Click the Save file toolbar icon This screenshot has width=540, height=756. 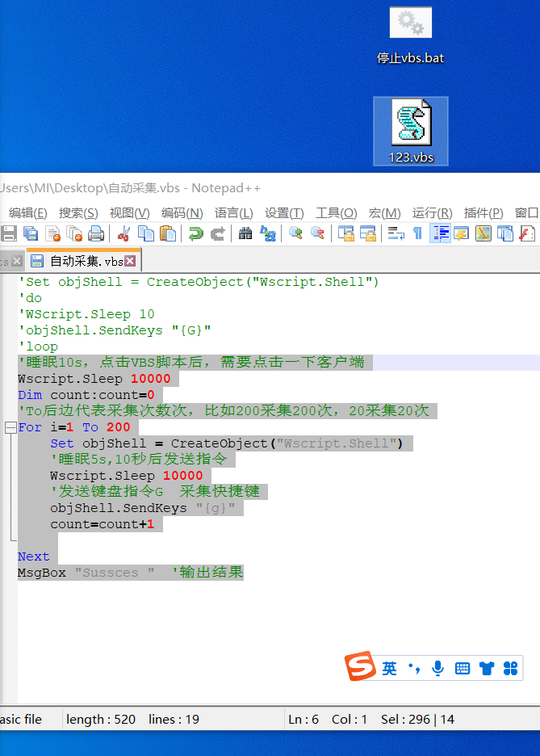(9, 234)
